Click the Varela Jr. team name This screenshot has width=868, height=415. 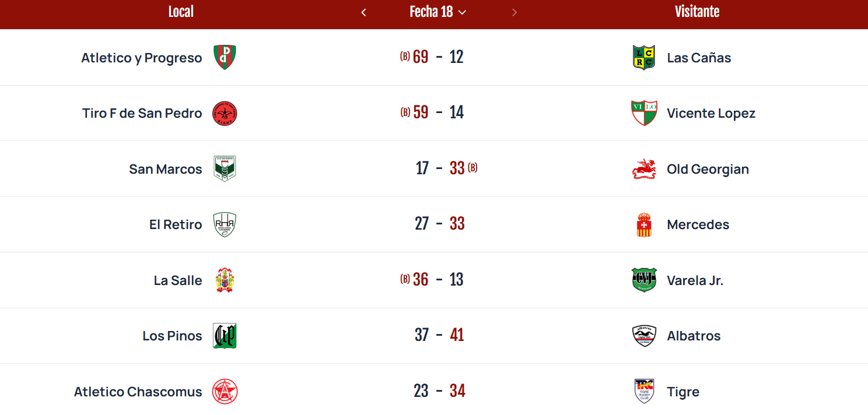pos(695,280)
